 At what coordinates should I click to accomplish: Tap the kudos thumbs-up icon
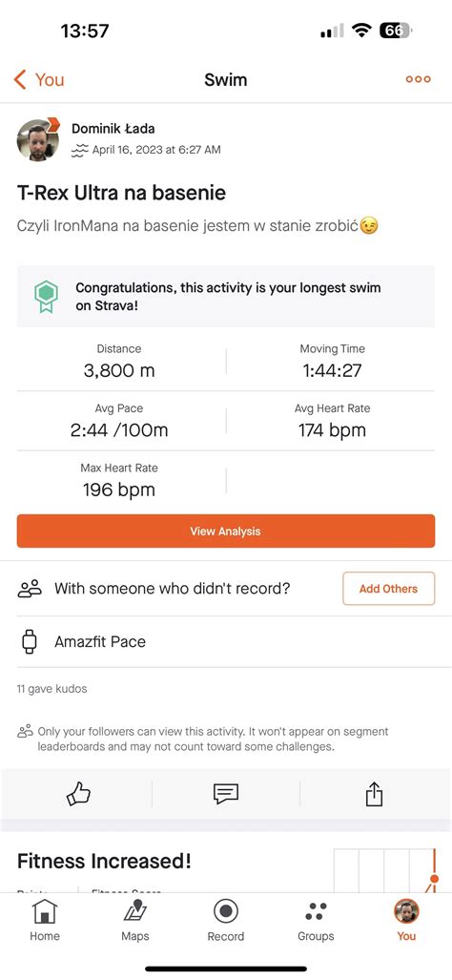click(78, 794)
